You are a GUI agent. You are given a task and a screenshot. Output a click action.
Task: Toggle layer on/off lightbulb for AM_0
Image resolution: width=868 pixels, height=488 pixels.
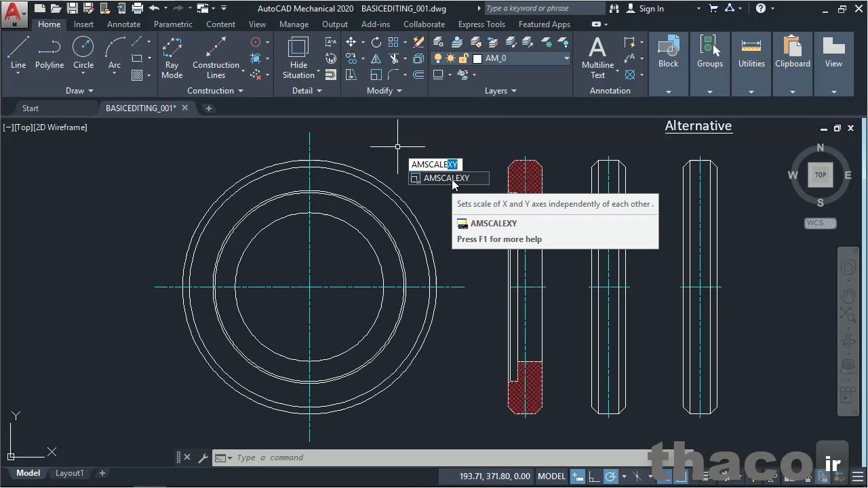[438, 58]
